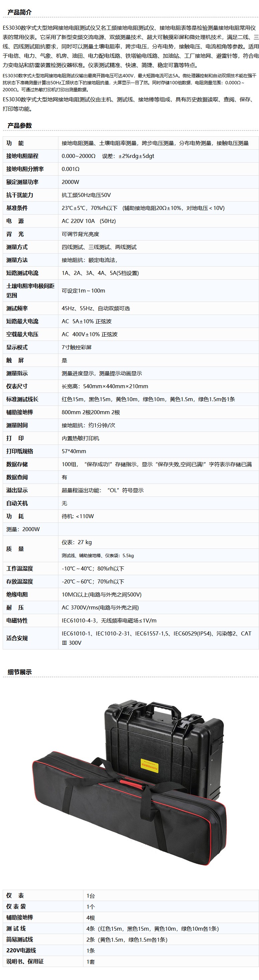
Task: Click the value 1A、2A、3A、4A、5A(5档设置)
Action: [x=100, y=273]
